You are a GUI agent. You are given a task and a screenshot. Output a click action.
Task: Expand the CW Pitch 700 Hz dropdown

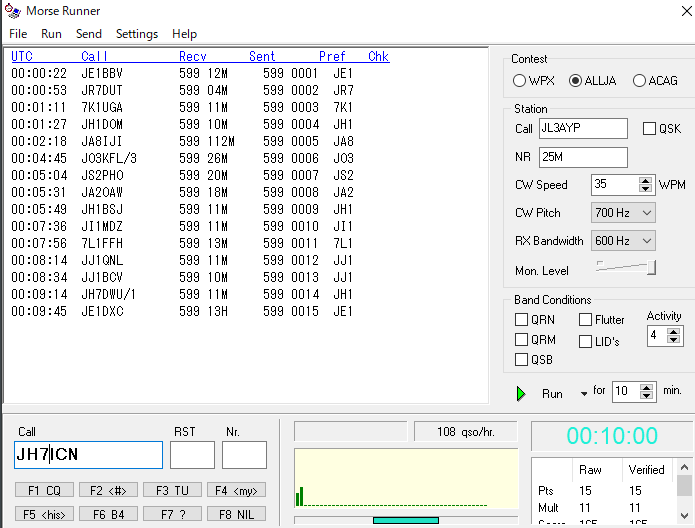[x=647, y=213]
